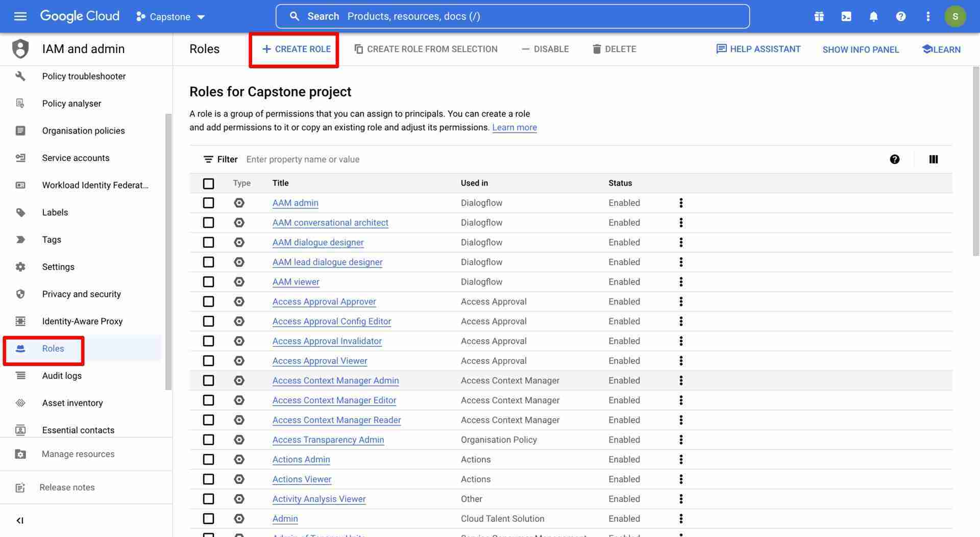The height and width of the screenshot is (537, 980).
Task: Open the LEARN panel
Action: (941, 49)
